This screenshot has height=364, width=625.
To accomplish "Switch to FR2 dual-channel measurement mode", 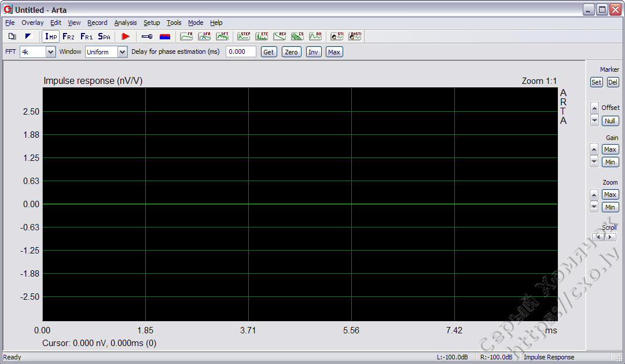I will [69, 36].
